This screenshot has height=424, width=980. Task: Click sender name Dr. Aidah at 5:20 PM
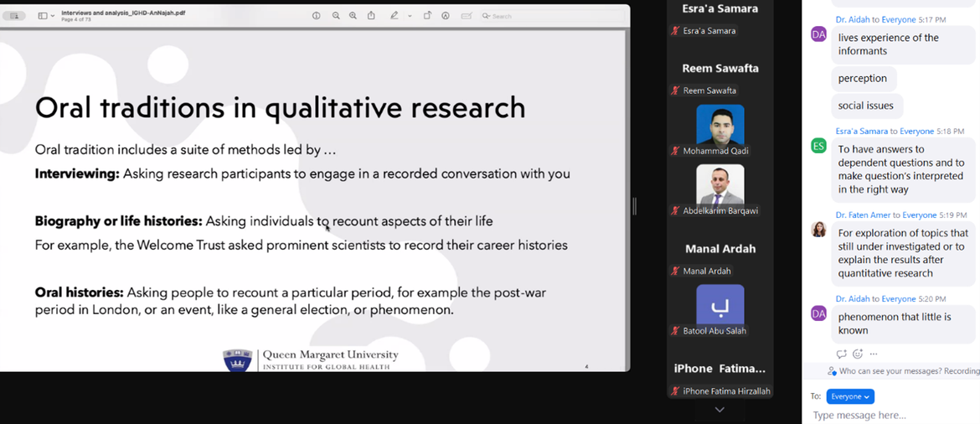[x=854, y=299]
